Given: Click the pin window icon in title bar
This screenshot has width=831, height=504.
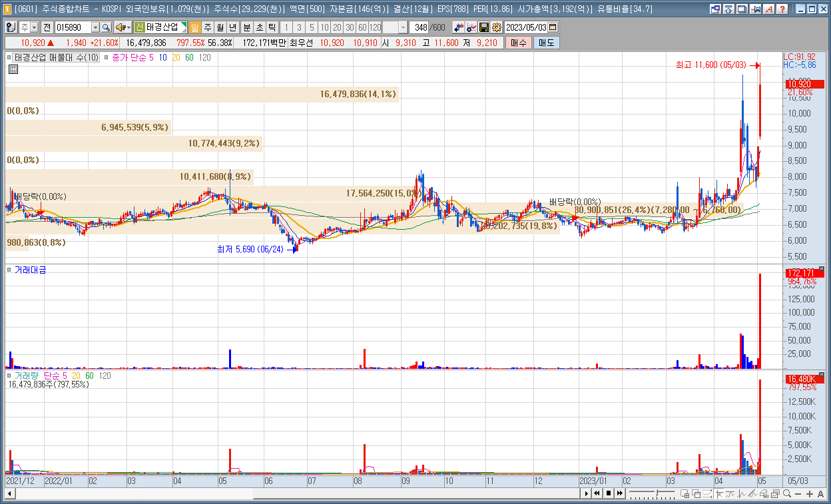Looking at the screenshot, I should [756, 9].
